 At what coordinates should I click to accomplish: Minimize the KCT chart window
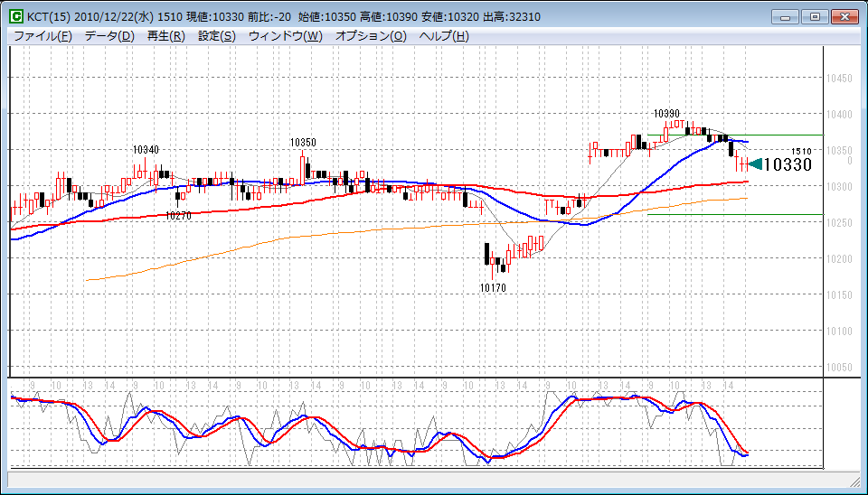[786, 16]
